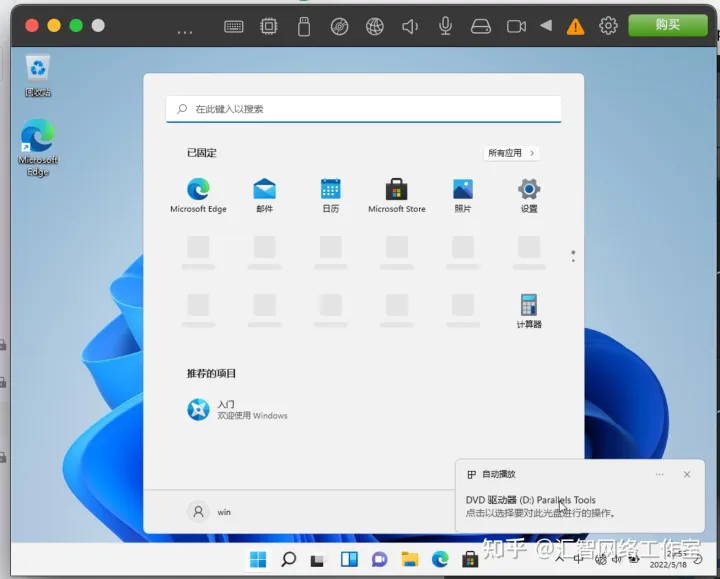Open the hard disk drive icon
Viewport: 720px width, 579px height.
(x=481, y=26)
